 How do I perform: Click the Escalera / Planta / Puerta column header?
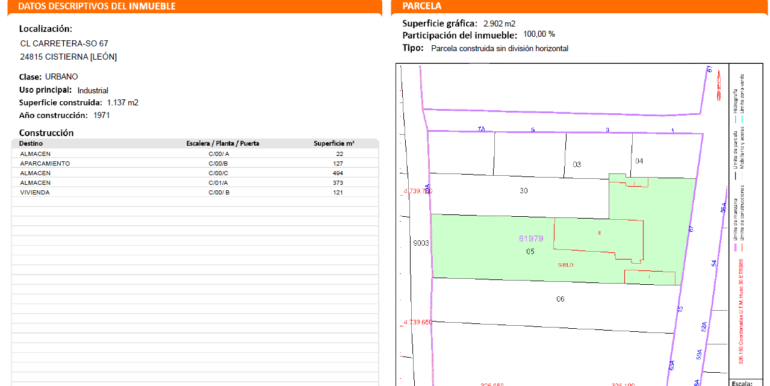(222, 143)
